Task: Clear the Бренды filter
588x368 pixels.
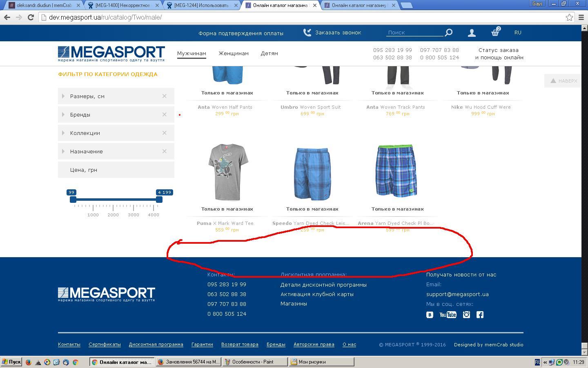Action: [164, 114]
